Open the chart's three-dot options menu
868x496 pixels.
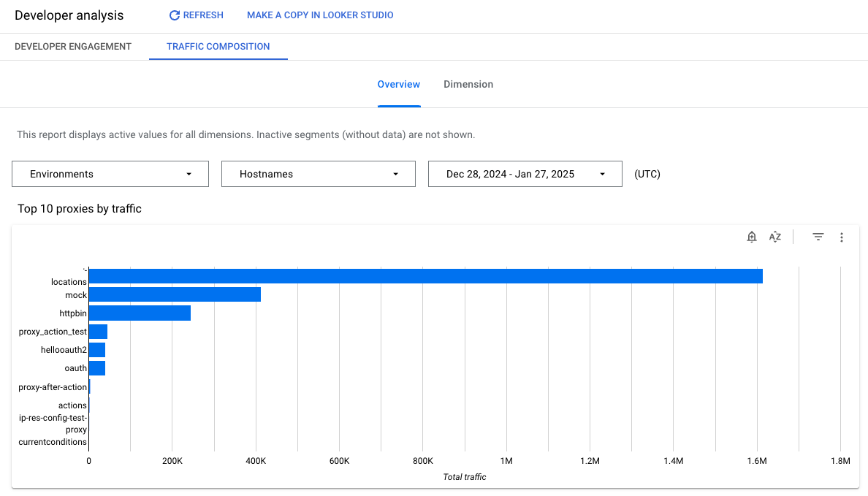click(842, 237)
